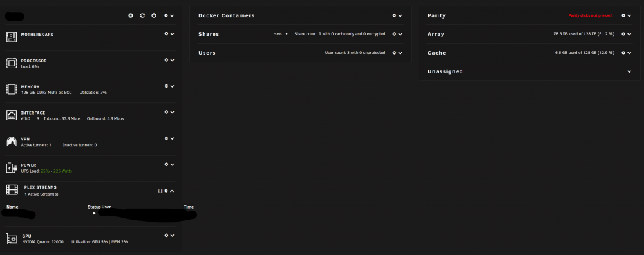The height and width of the screenshot is (255, 644).
Task: Click the Shares heading
Action: (x=209, y=34)
